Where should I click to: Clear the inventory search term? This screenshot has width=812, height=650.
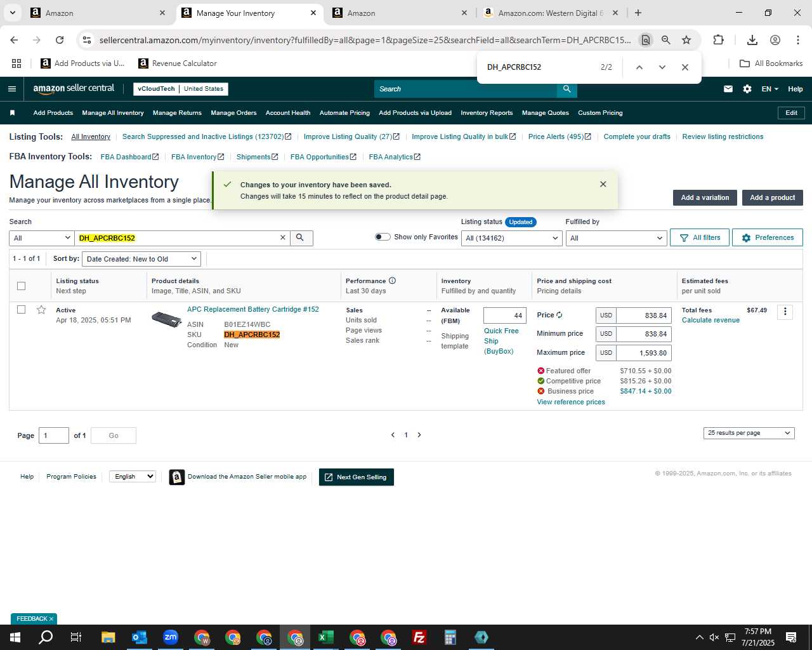(283, 237)
